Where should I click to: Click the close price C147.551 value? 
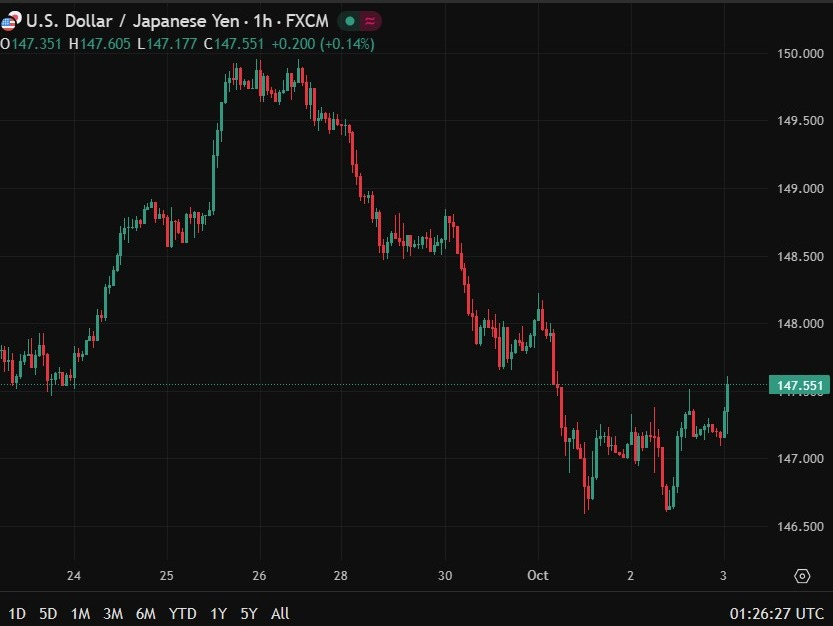pyautogui.click(x=236, y=44)
